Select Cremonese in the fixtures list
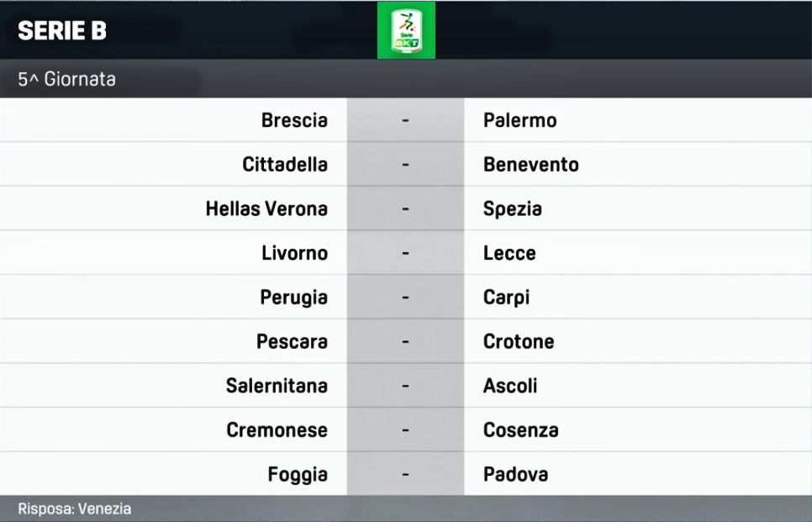This screenshot has width=812, height=522. 277,430
